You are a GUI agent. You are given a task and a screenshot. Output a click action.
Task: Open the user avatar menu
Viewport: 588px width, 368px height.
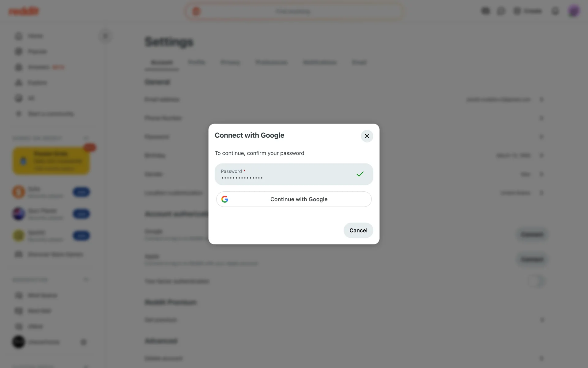(x=574, y=11)
